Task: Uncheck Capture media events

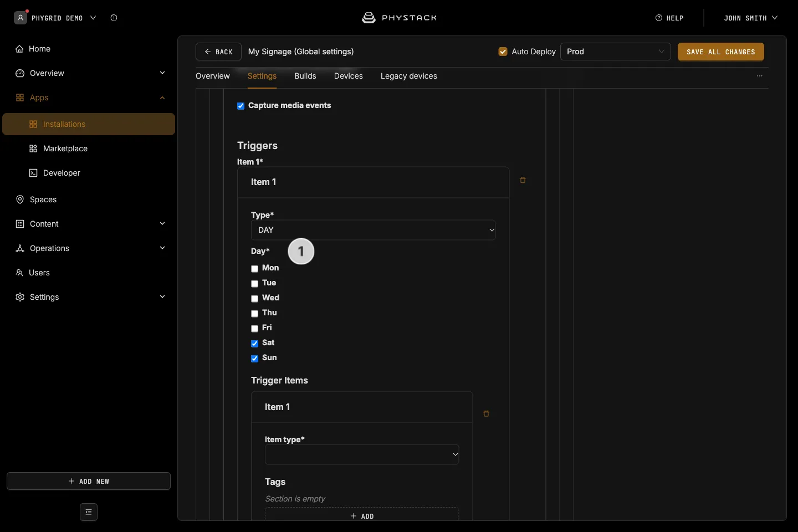Action: tap(241, 106)
